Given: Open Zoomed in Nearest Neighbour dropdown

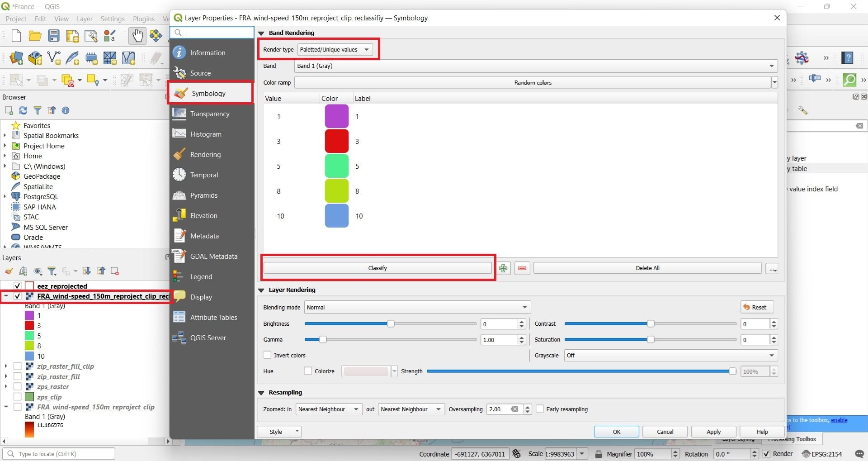Looking at the screenshot, I should coord(329,409).
